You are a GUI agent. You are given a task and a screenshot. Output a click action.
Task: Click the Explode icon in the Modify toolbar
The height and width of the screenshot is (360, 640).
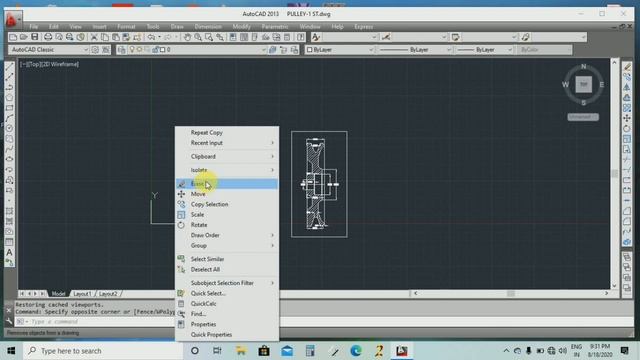[x=627, y=242]
